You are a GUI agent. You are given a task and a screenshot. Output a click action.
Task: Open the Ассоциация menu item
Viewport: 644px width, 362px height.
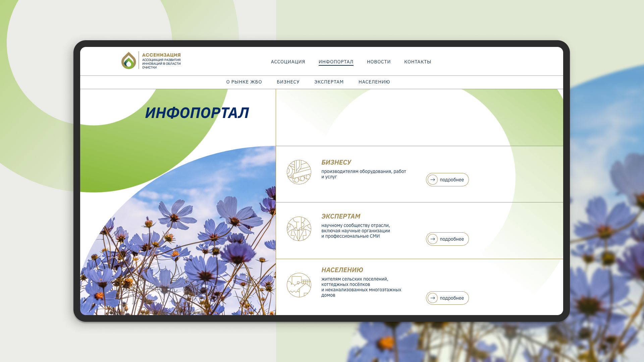pyautogui.click(x=288, y=62)
